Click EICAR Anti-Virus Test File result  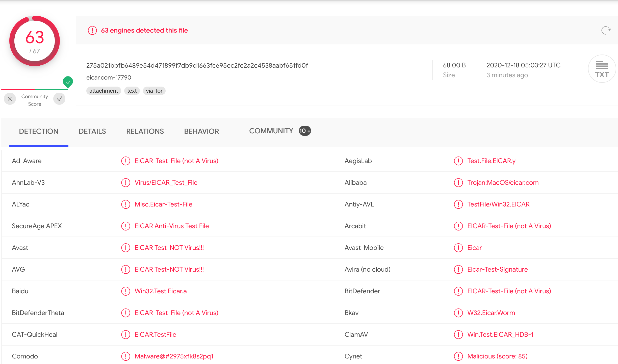(172, 226)
